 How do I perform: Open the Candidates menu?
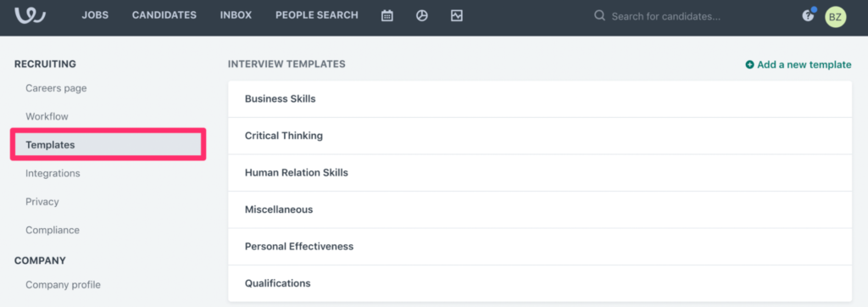point(164,15)
